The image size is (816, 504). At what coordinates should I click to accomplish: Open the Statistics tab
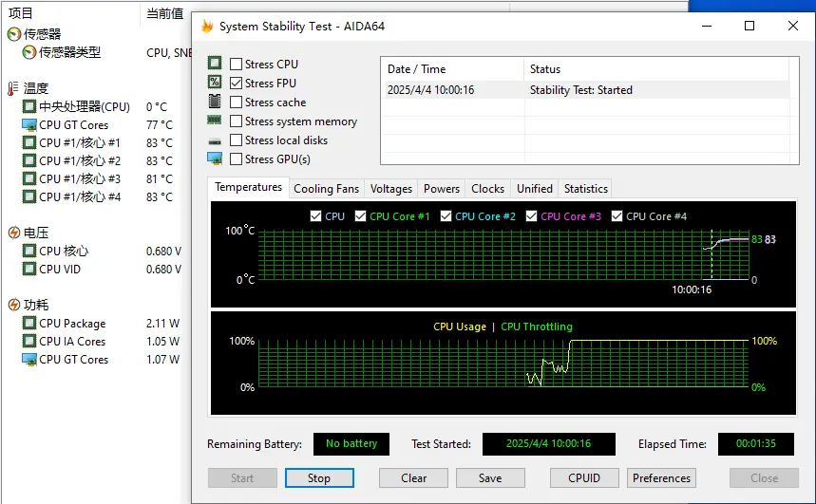[586, 189]
